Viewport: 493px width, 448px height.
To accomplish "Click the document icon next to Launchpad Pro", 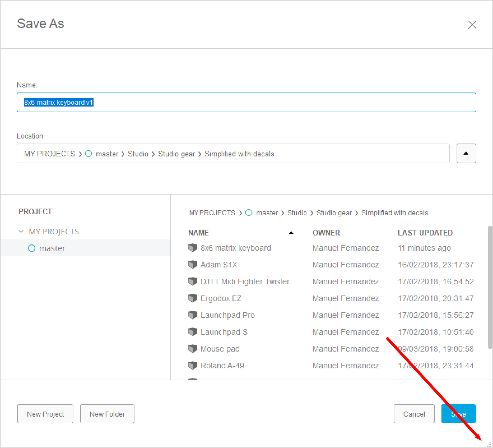I will click(193, 315).
